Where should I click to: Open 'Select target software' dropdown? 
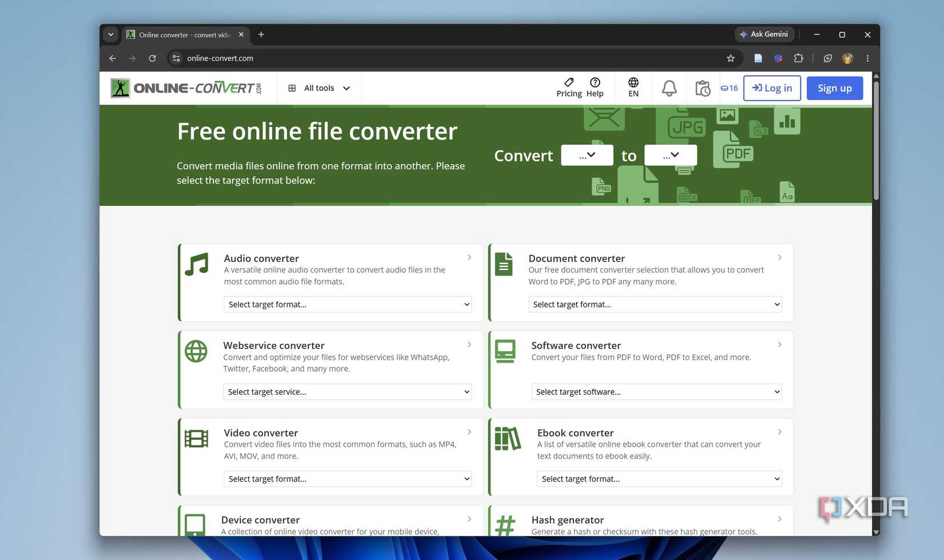[657, 392]
